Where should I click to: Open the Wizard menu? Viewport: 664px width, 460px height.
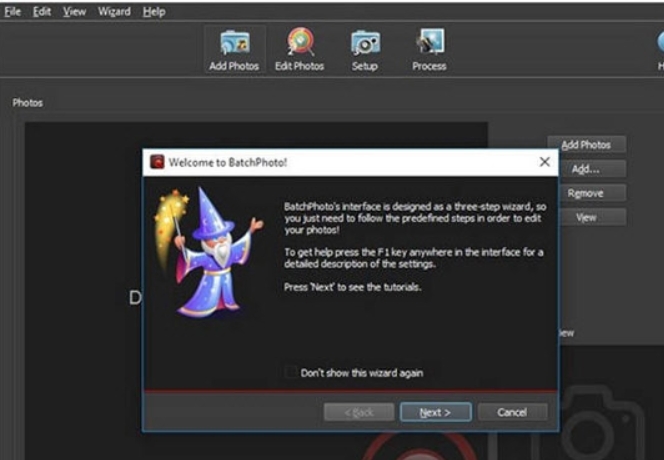(x=114, y=12)
